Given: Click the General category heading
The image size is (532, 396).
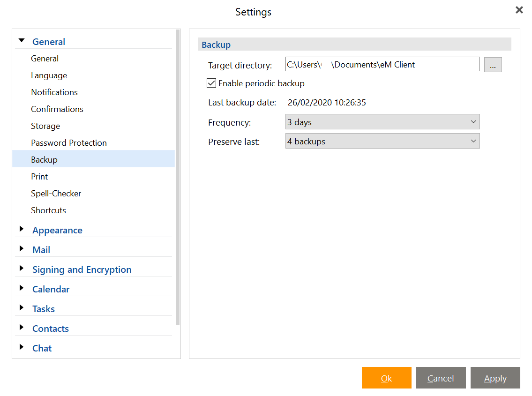Looking at the screenshot, I should [49, 42].
